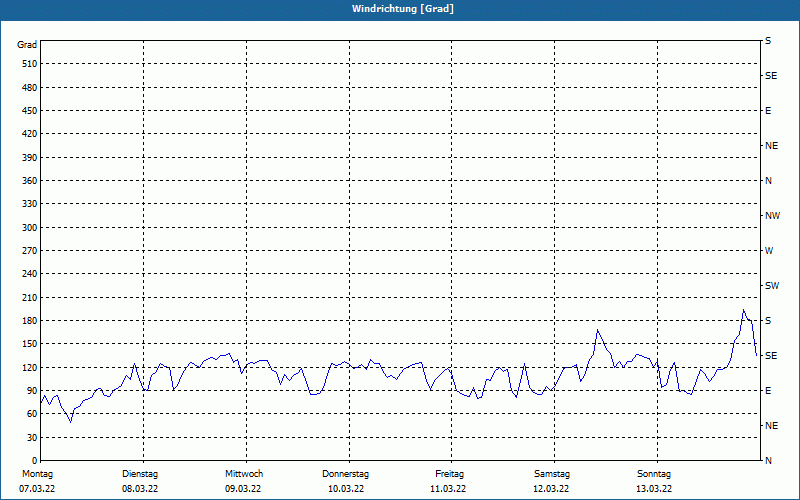The height and width of the screenshot is (500, 800).
Task: Click the '480' y-axis label
Action: coord(30,88)
